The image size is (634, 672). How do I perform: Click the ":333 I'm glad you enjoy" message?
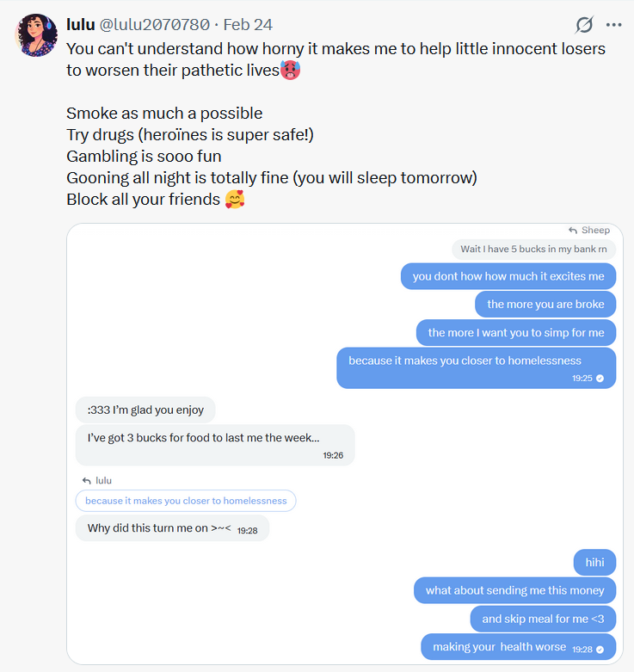pos(145,410)
